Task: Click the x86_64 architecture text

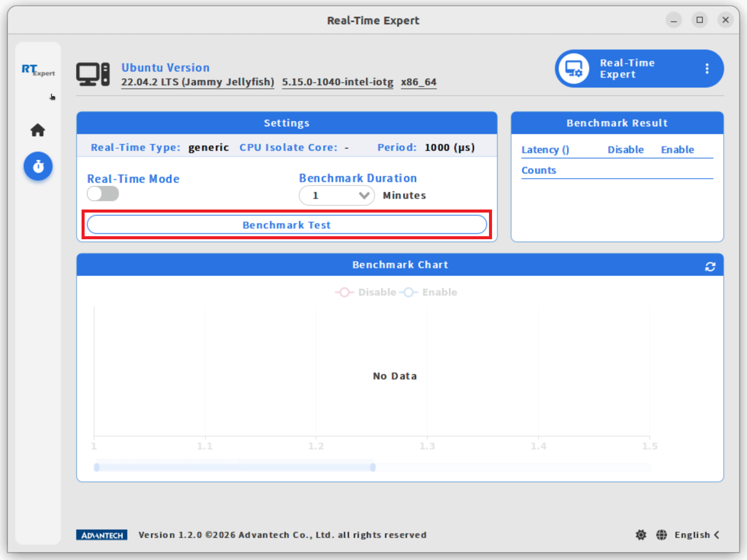Action: point(418,82)
